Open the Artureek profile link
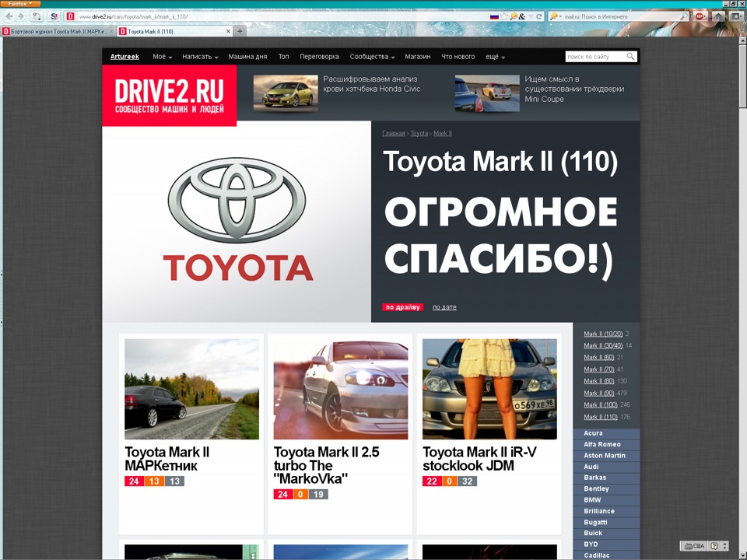747x560 pixels. 124,57
